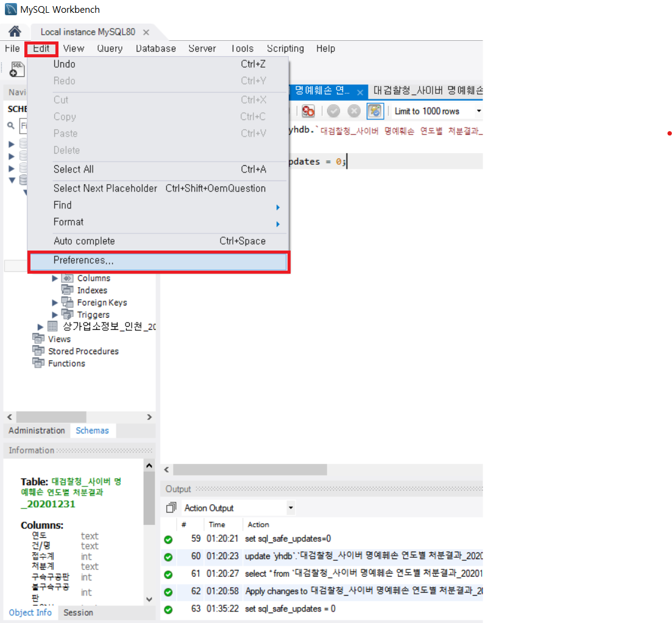Close the active query tab 명예훼손 연..
Viewport: 672px width, 623px height.
point(360,92)
